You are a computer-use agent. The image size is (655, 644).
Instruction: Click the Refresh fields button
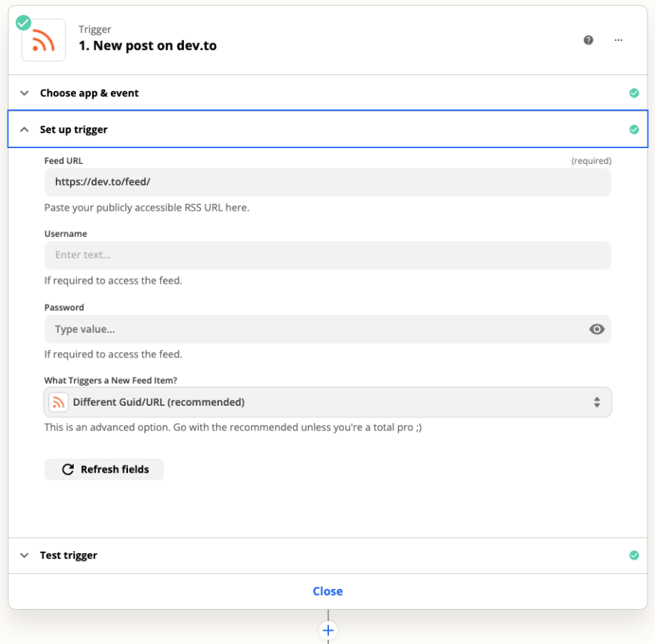click(104, 469)
